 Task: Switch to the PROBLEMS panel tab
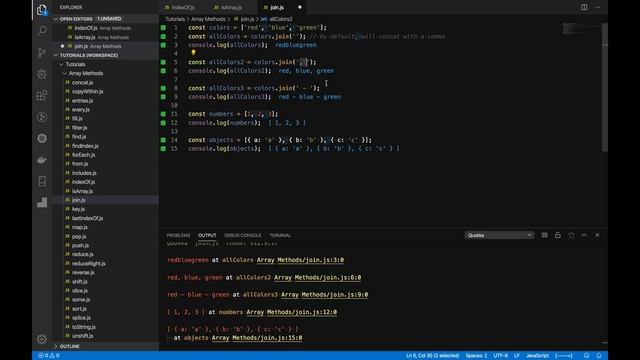point(178,236)
